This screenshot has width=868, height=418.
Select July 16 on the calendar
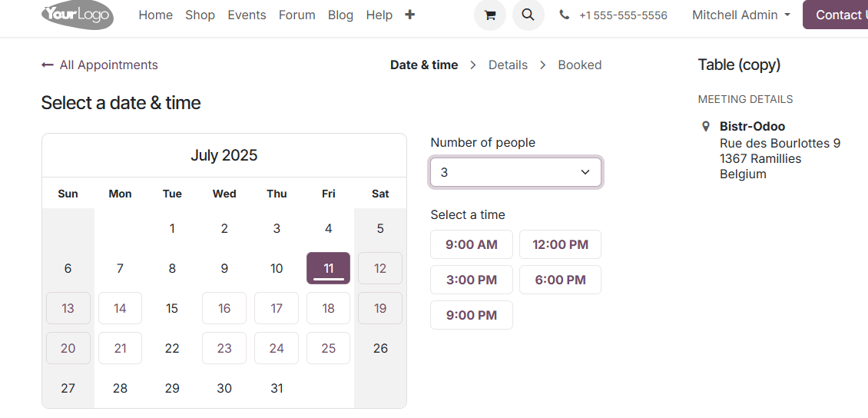224,308
